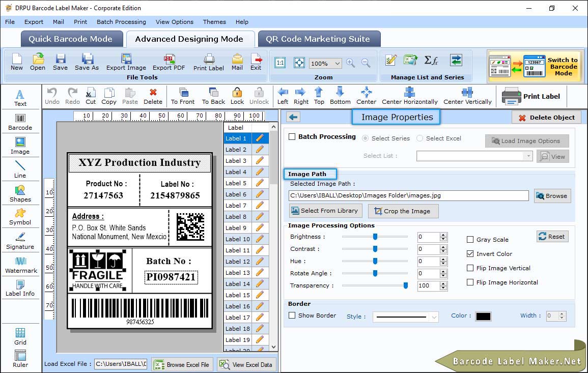The height and width of the screenshot is (373, 588).
Task: Select the Select Excel radio button
Action: tap(419, 138)
